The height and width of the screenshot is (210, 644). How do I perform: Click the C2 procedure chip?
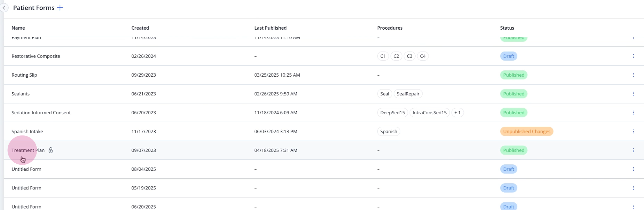coord(396,56)
